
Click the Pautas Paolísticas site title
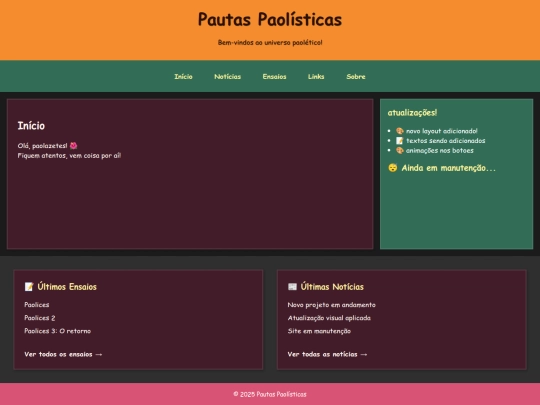point(270,20)
